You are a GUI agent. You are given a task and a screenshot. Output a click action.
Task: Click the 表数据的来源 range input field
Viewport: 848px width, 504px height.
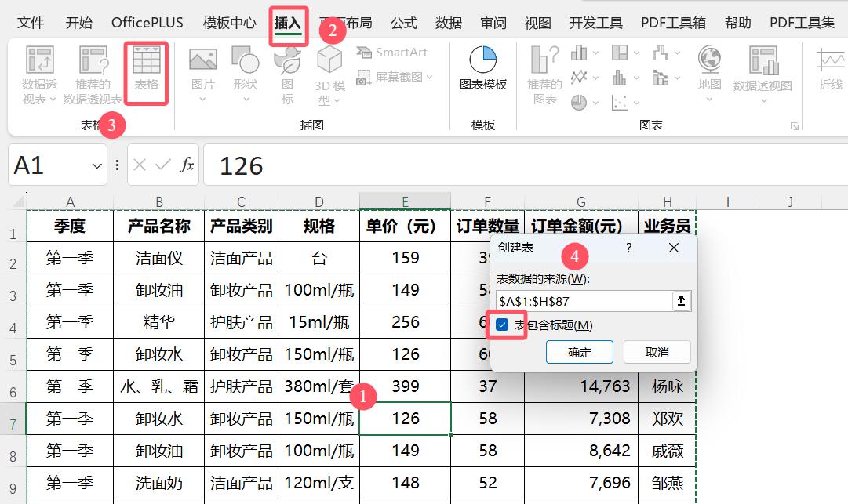click(x=584, y=301)
